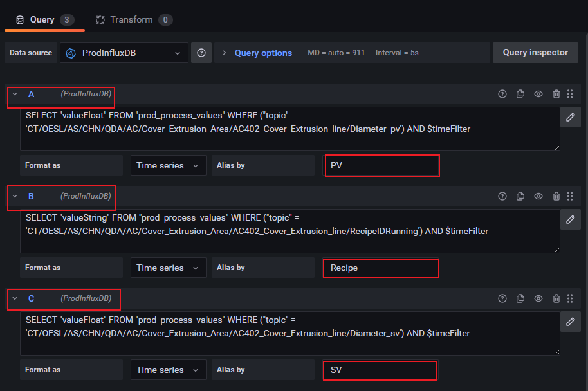Screen dimensions: 588x391
Task: Click query text containing RecipeIDRunning
Action: (x=289, y=232)
